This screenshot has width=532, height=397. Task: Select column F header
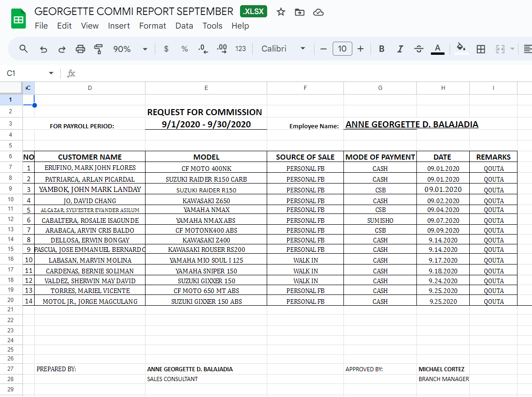[x=306, y=88]
